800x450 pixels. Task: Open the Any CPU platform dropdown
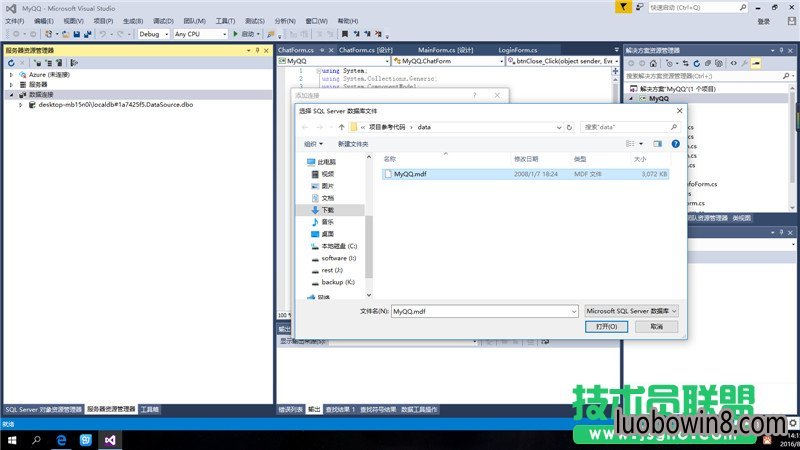click(224, 34)
